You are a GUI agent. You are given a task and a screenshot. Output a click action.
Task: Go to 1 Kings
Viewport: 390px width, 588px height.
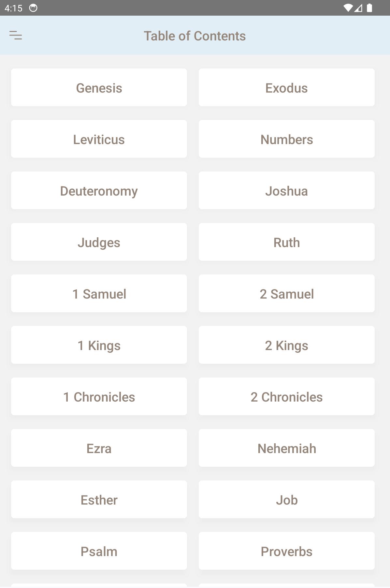99,345
